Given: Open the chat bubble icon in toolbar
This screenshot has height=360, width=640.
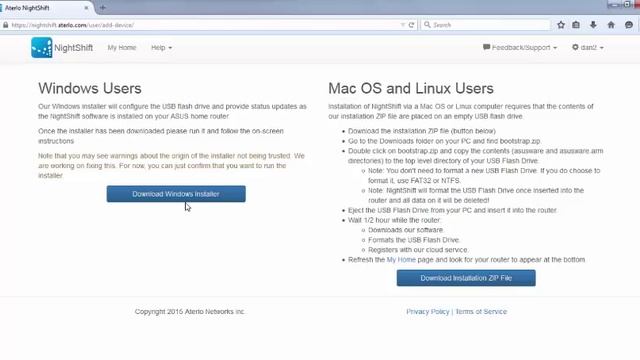Looking at the screenshot, I should pyautogui.click(x=629, y=25).
